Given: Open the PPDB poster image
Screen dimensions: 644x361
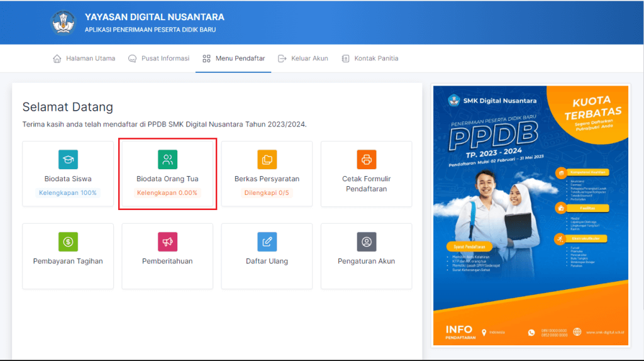Looking at the screenshot, I should click(x=530, y=215).
